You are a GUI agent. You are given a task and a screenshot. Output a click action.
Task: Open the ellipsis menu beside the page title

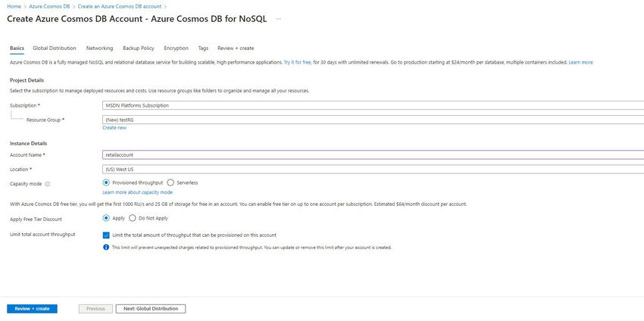tap(279, 19)
